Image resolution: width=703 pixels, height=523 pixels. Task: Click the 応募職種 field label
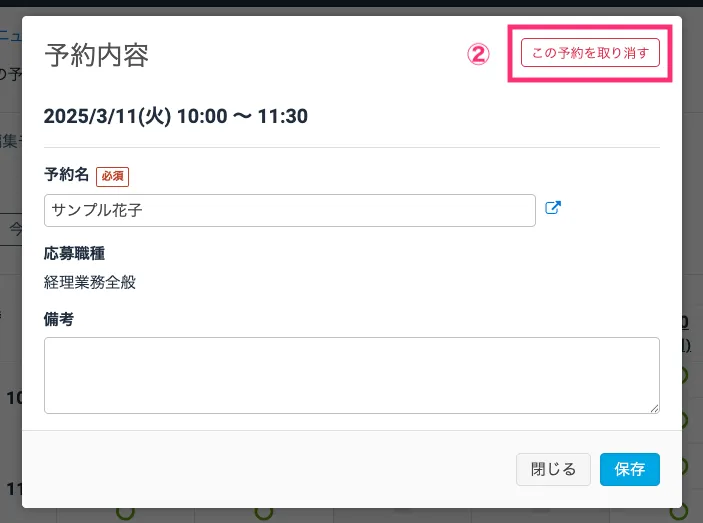75,253
